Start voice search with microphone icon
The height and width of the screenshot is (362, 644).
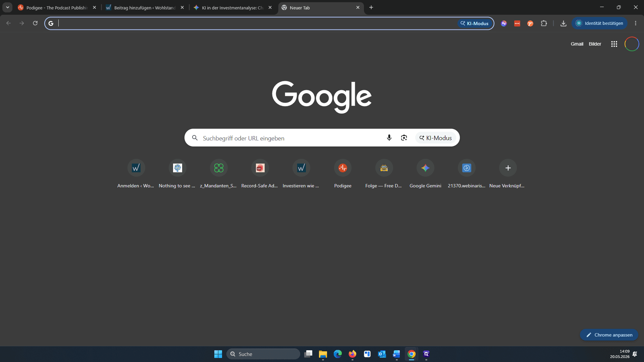tap(389, 138)
